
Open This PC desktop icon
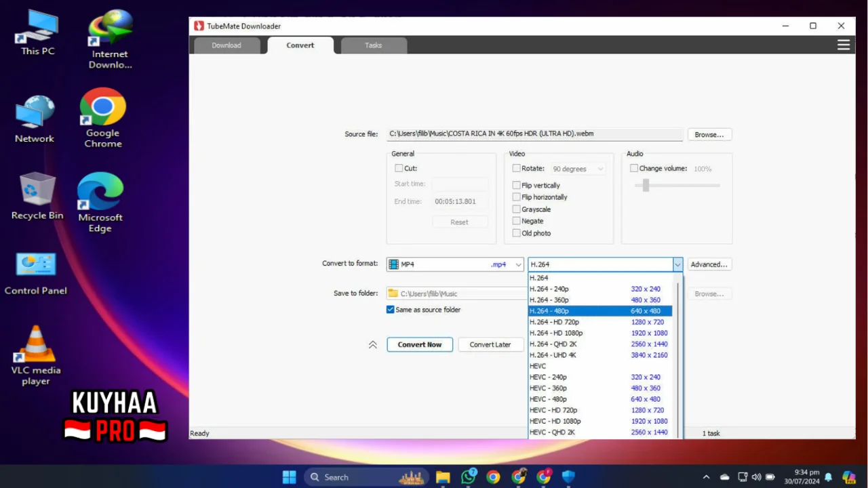tap(37, 33)
